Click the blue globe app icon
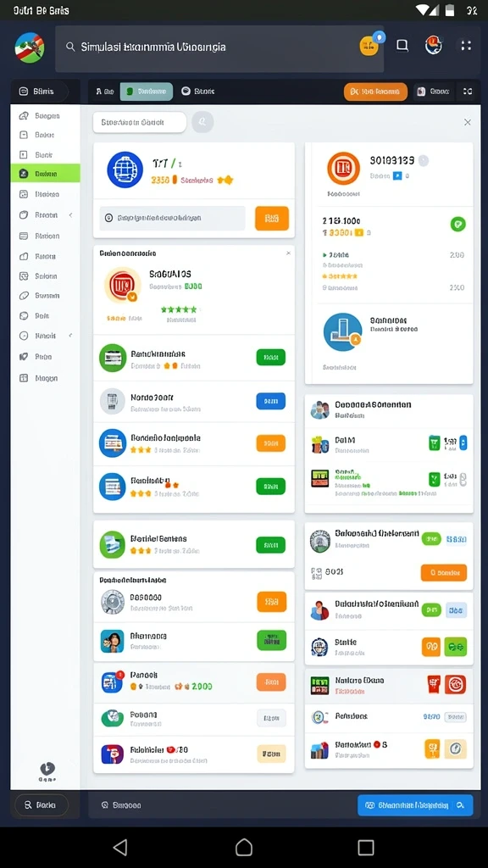 (125, 170)
